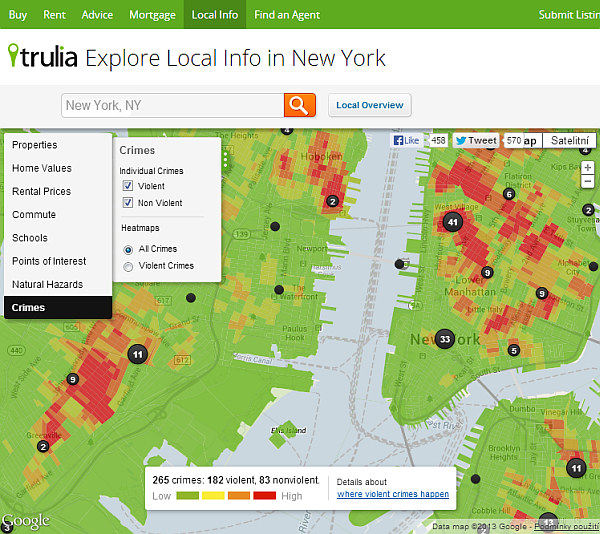Click the Local Overview button
The width and height of the screenshot is (600, 534).
(370, 105)
